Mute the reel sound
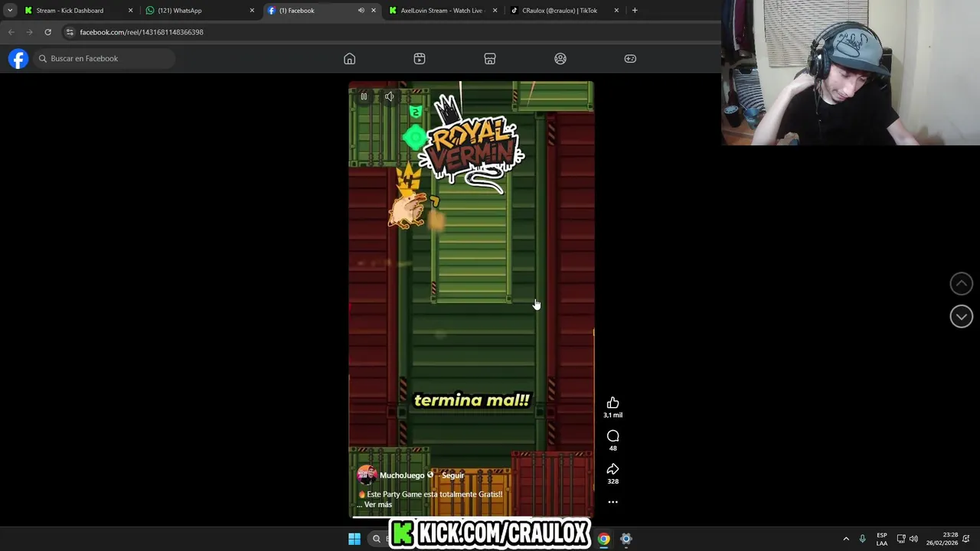Image resolution: width=980 pixels, height=551 pixels. click(390, 96)
